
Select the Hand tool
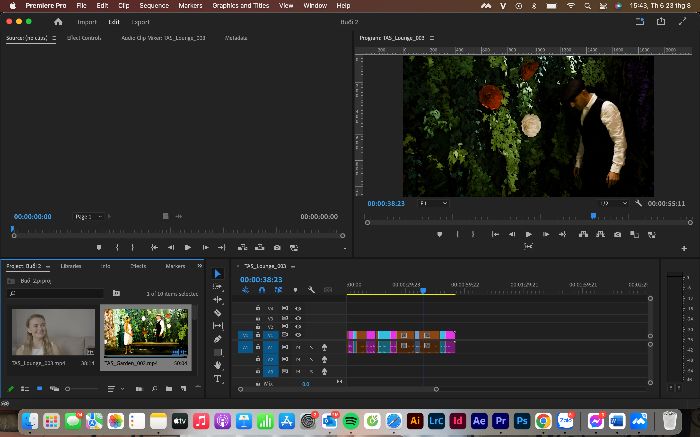click(x=217, y=365)
